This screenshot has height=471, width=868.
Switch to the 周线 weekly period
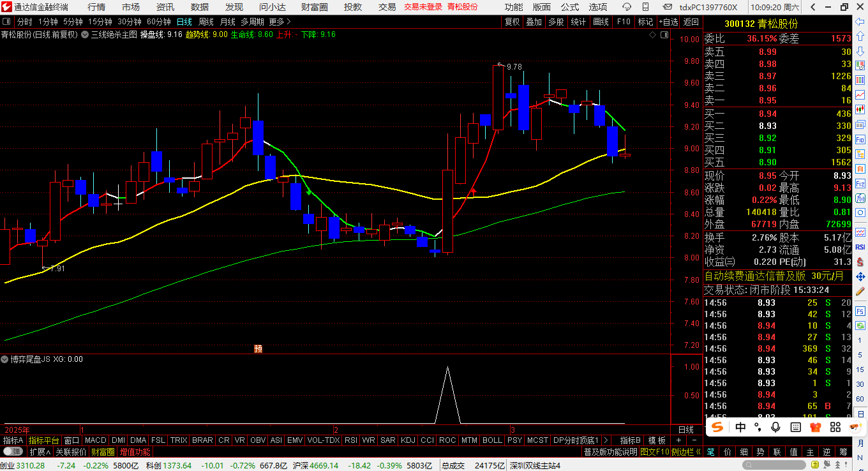click(x=206, y=21)
